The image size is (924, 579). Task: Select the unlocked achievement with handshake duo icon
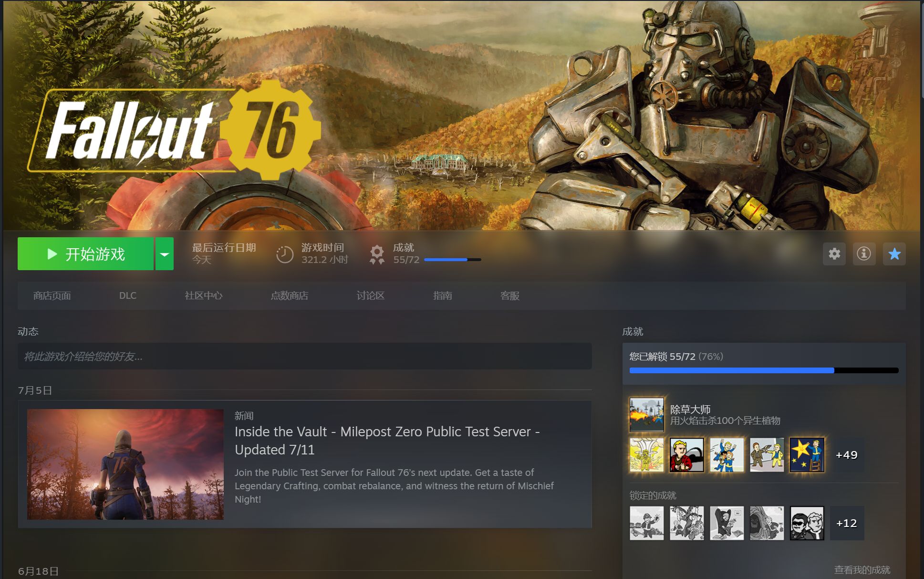click(x=767, y=455)
